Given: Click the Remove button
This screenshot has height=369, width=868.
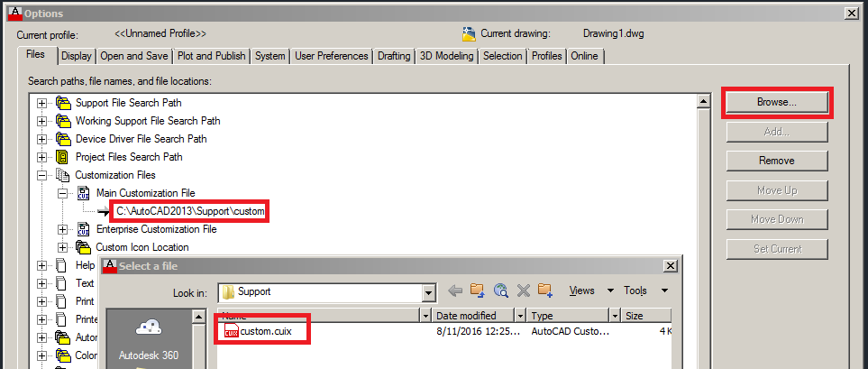Looking at the screenshot, I should (777, 161).
